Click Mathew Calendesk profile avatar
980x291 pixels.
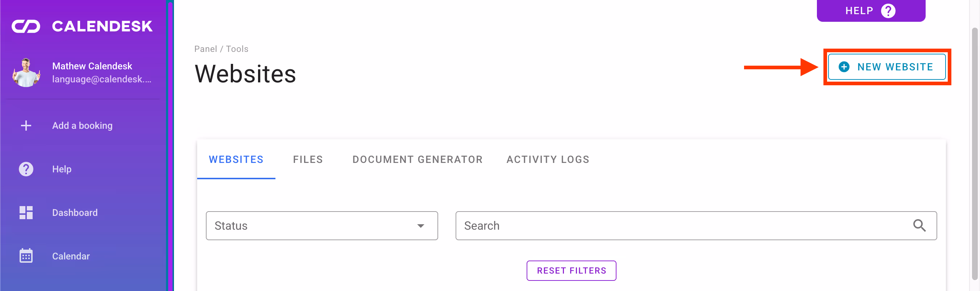(26, 72)
